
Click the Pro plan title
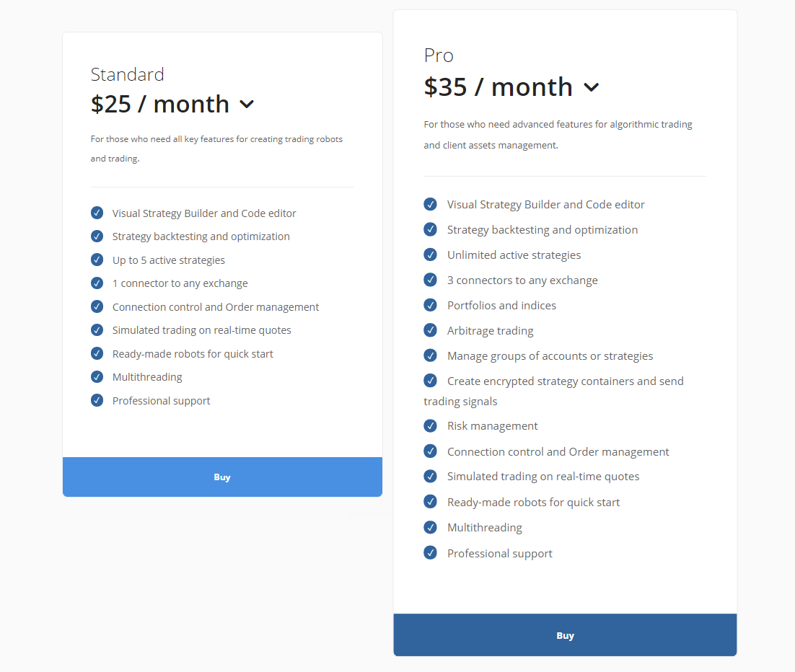click(439, 56)
